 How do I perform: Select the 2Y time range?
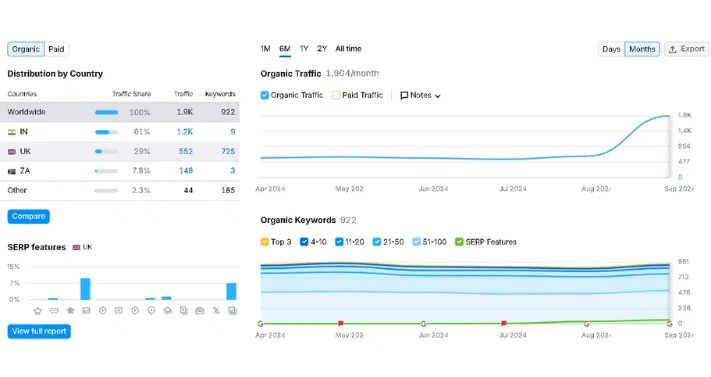tap(322, 49)
